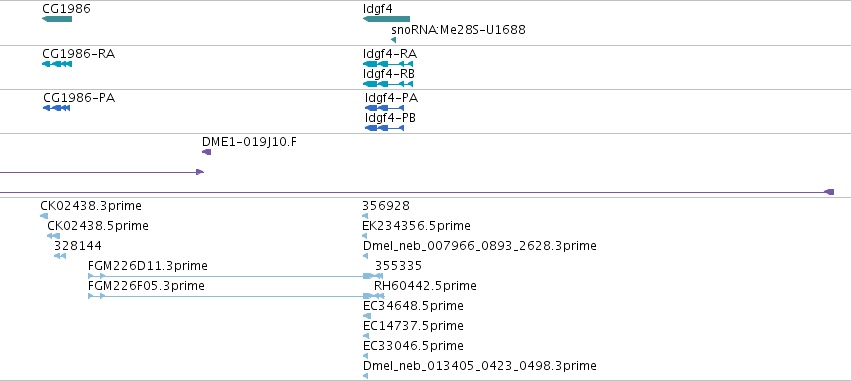Click the CG1986-PA protein glyph
Image resolution: width=851 pixels, height=381 pixels.
(x=56, y=108)
